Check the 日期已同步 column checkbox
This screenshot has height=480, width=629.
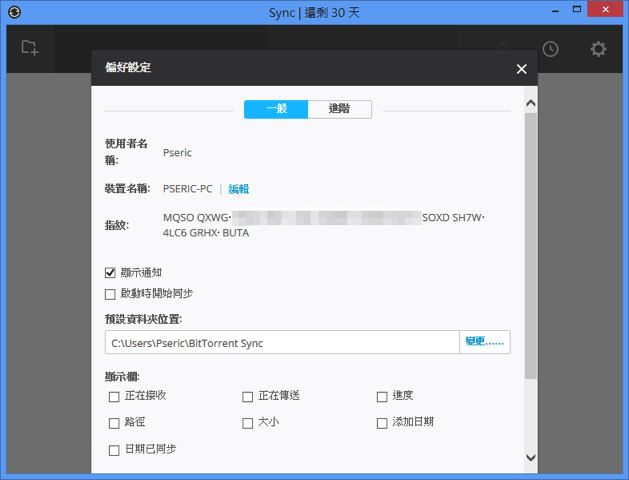click(114, 450)
